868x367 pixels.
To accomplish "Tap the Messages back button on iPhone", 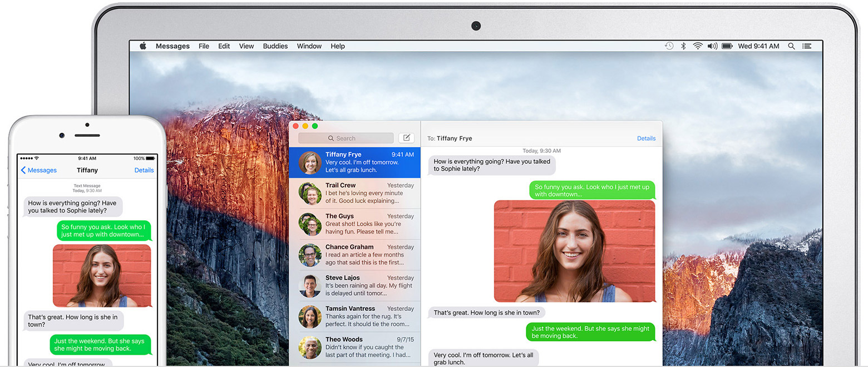I will tap(38, 170).
